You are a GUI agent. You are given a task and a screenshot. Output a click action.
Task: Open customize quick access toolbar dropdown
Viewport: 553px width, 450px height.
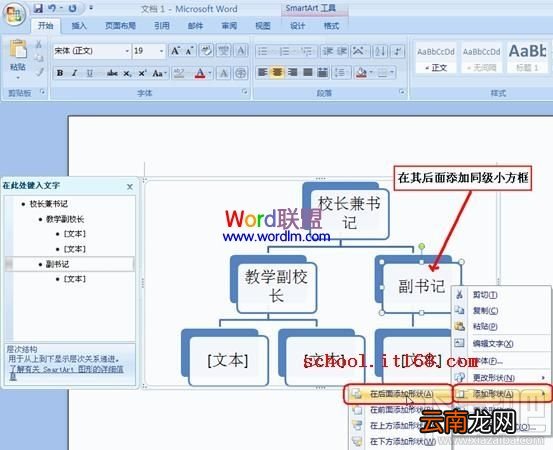click(91, 8)
